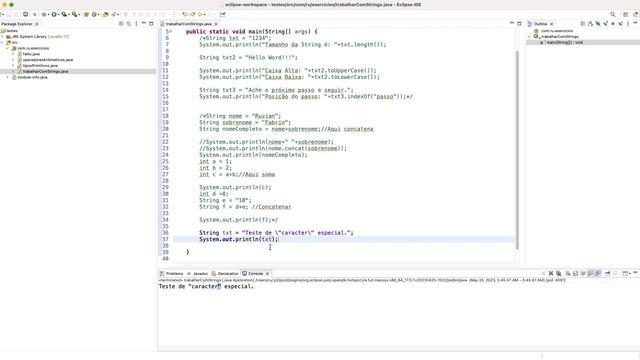Viewport: 640px width, 360px height.
Task: Clear the Console output
Action: [567, 273]
